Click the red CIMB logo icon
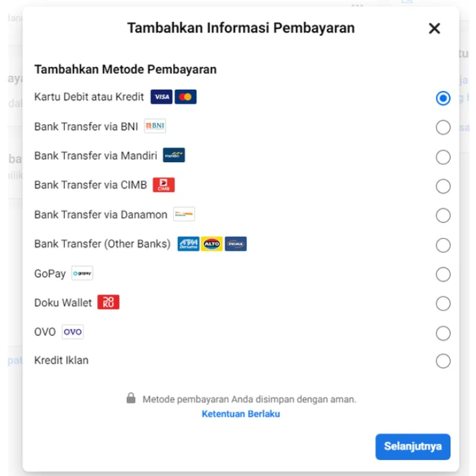This screenshot has width=476, height=476. click(163, 185)
